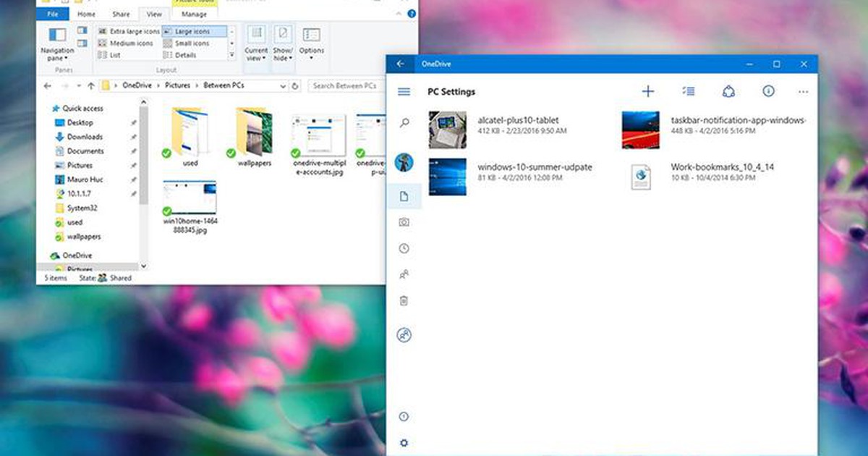
Task: Unpin Desktop from Quick access
Action: (x=132, y=122)
